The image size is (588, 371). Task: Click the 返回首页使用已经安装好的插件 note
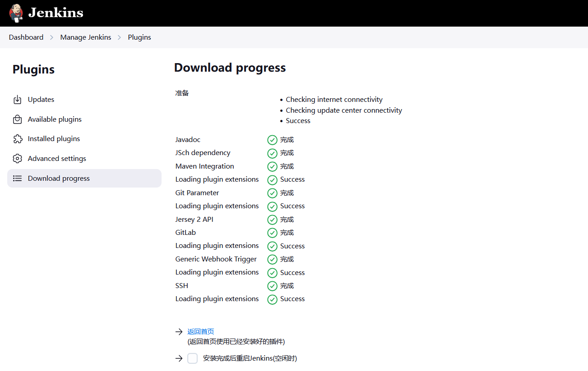click(x=236, y=342)
